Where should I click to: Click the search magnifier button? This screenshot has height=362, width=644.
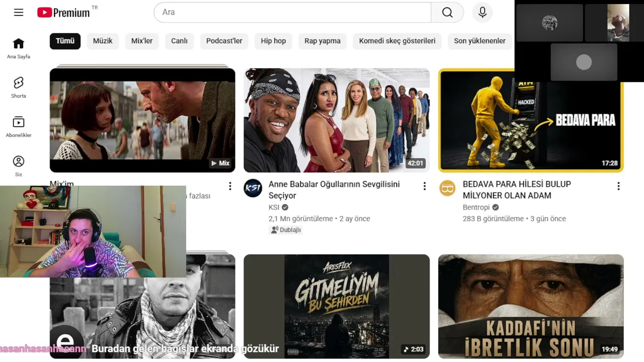447,13
